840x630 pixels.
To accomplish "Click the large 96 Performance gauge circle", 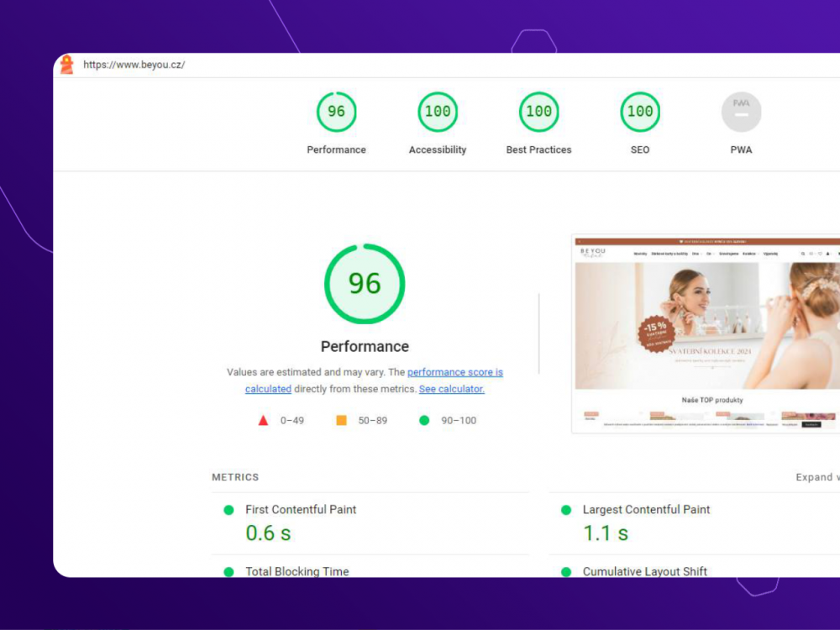I will [x=365, y=284].
